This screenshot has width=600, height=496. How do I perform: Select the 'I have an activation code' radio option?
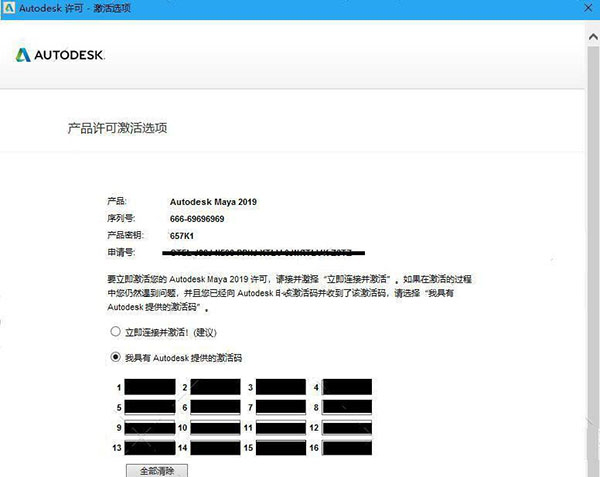coord(115,357)
